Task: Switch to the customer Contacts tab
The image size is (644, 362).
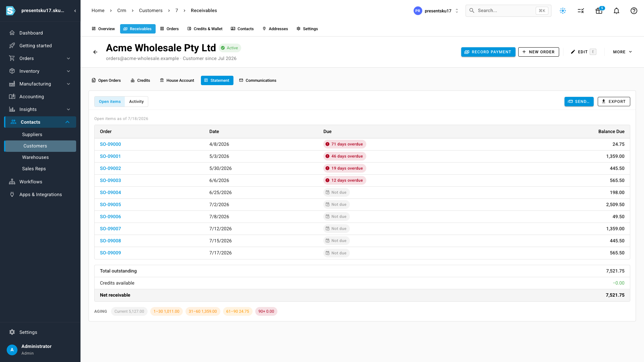Action: 242,29
